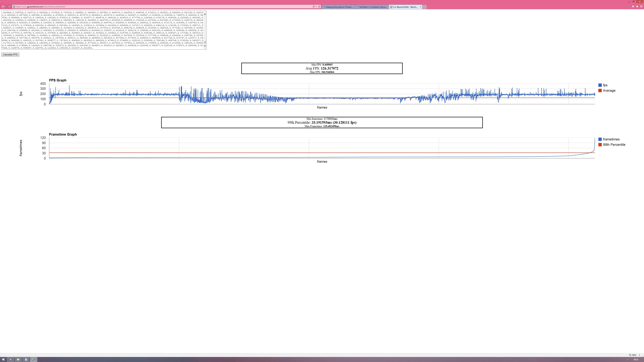Viewport: 644px width, 362px height.
Task: Click the red 99th Percentile legend swatch
Action: [600, 145]
